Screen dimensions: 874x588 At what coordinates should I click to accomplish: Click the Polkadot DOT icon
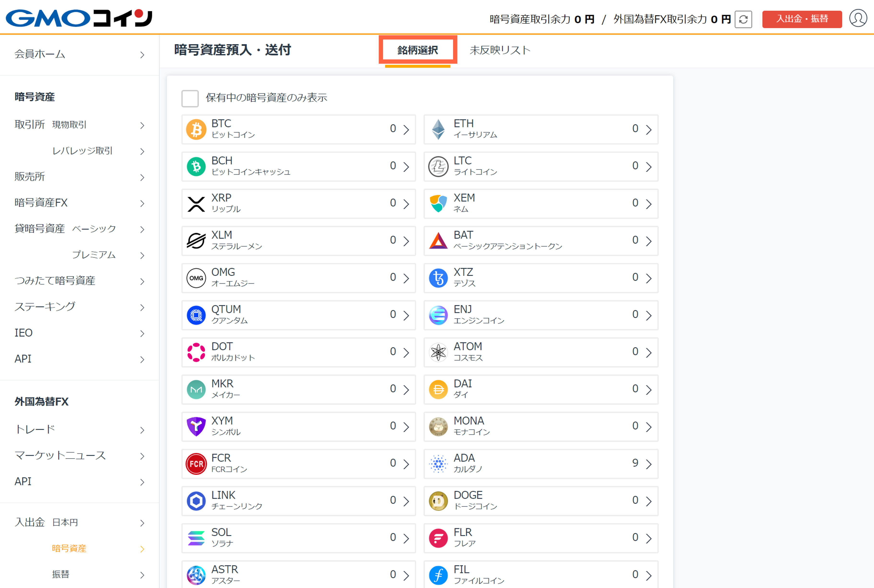click(196, 352)
